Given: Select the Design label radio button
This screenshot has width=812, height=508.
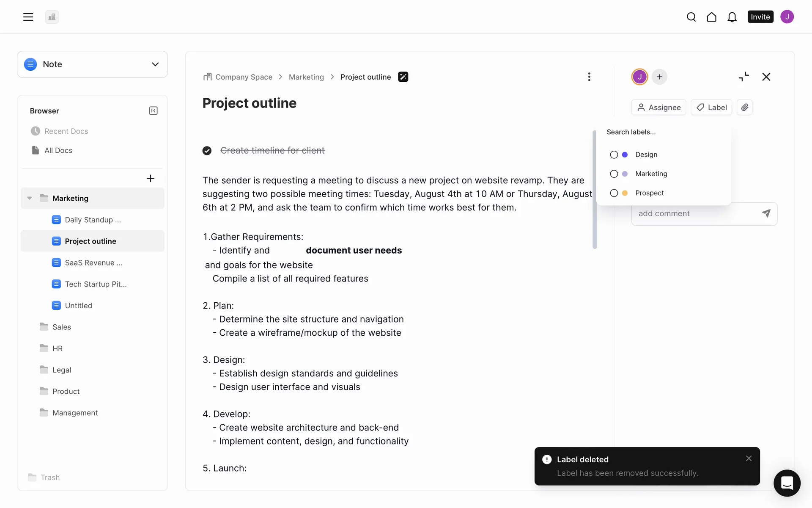Looking at the screenshot, I should tap(614, 155).
